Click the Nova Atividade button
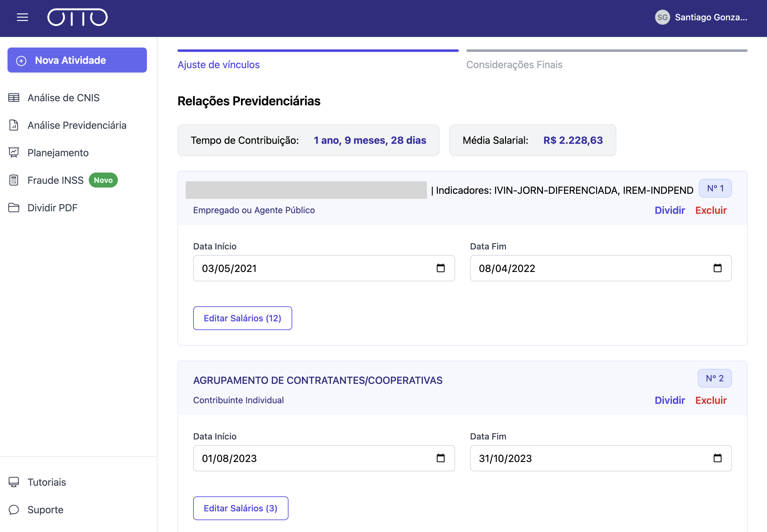 tap(77, 60)
